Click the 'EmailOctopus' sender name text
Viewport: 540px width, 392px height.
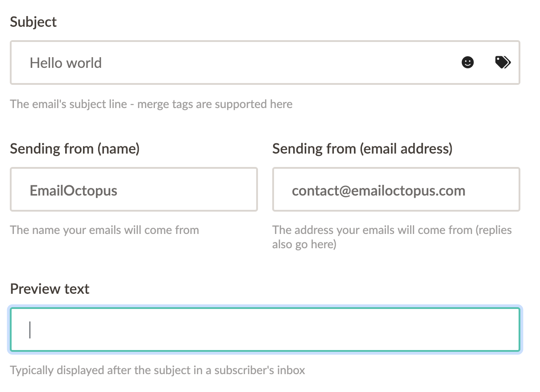coord(74,191)
